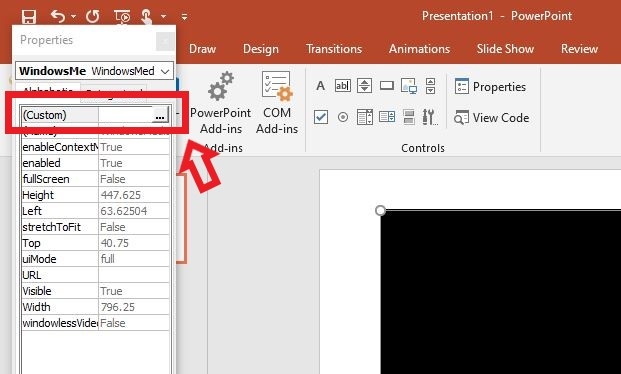Image resolution: width=621 pixels, height=374 pixels.
Task: Select the Option Button control icon
Action: tap(343, 117)
